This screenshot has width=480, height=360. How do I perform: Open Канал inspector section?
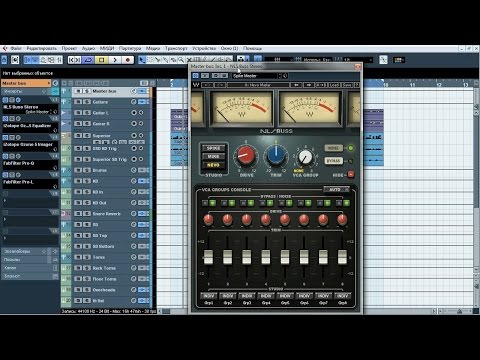26,268
